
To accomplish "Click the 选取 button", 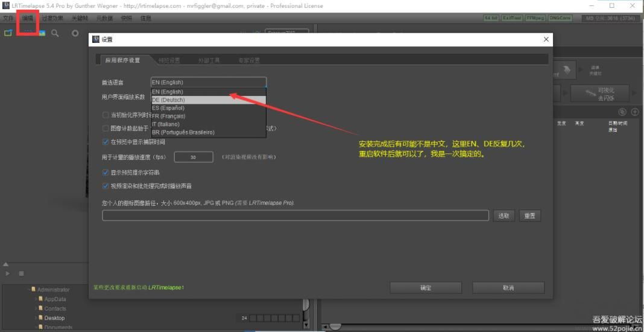I will (x=504, y=215).
